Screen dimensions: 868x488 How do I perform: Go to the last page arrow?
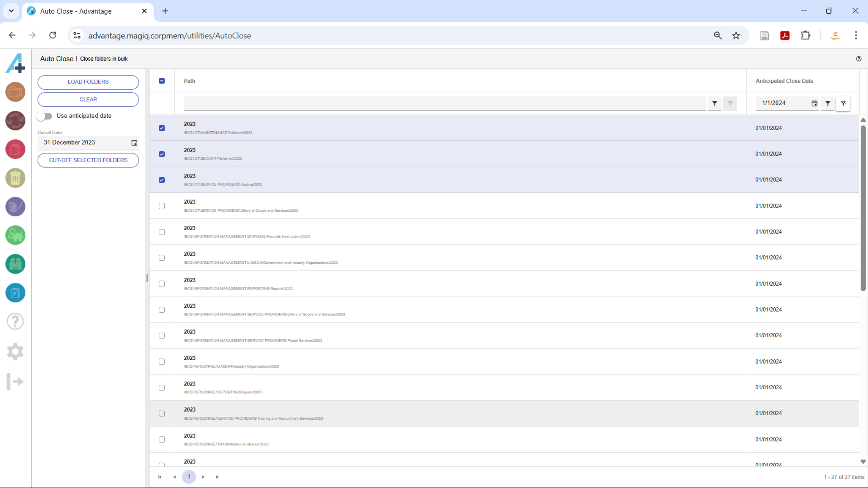tap(217, 477)
